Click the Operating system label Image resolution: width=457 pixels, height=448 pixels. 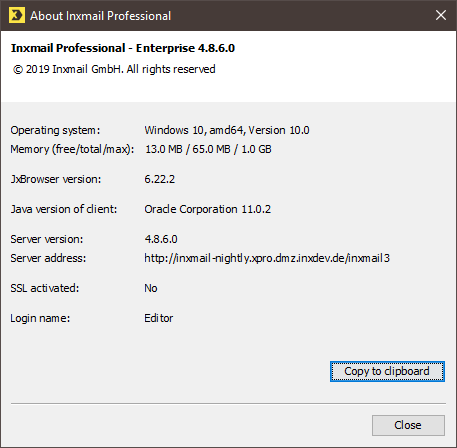click(x=55, y=130)
